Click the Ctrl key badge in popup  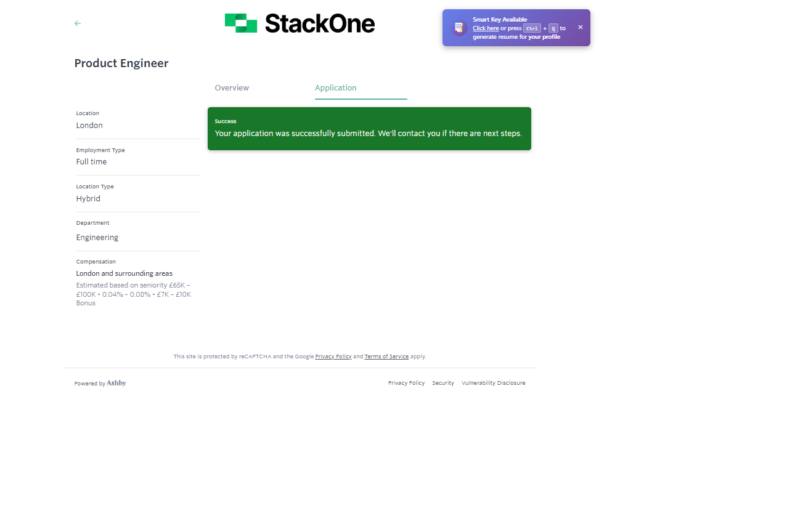pos(532,28)
